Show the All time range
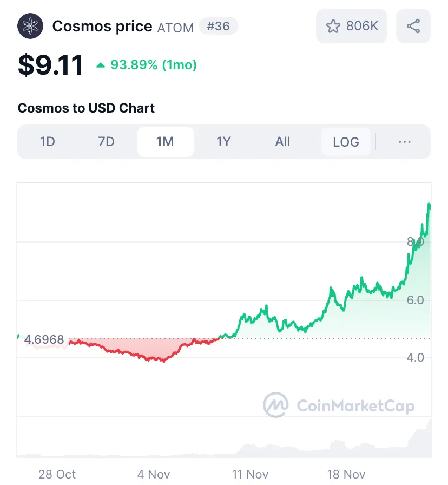Image resolution: width=448 pixels, height=485 pixels. [282, 142]
